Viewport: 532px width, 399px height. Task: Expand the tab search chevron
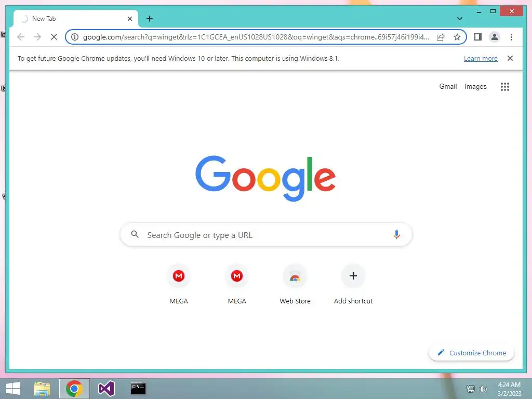[x=459, y=19]
